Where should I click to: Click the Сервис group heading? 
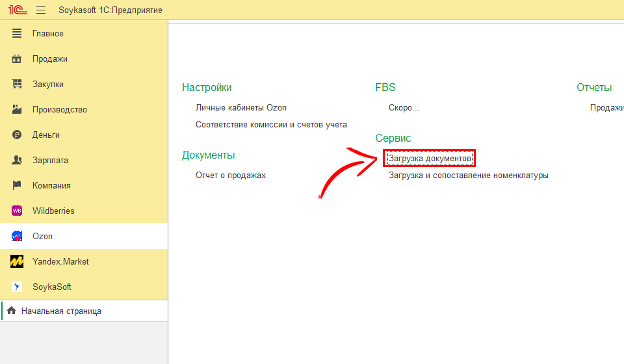393,138
